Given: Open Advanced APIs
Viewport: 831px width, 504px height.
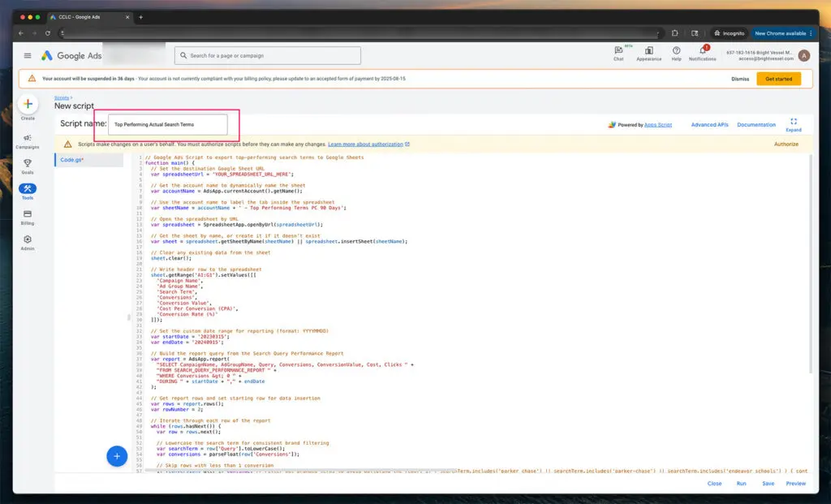Looking at the screenshot, I should [x=709, y=125].
